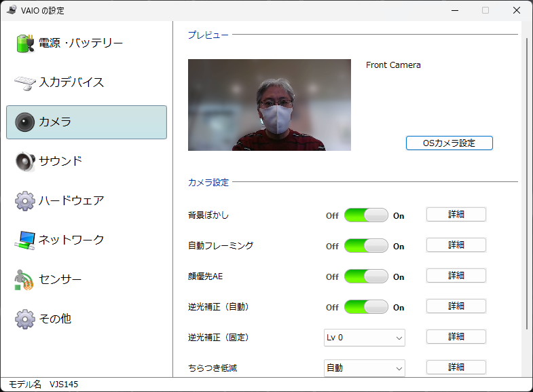Click the On label of 背景ぼかし
This screenshot has width=533, height=392.
[x=399, y=216]
